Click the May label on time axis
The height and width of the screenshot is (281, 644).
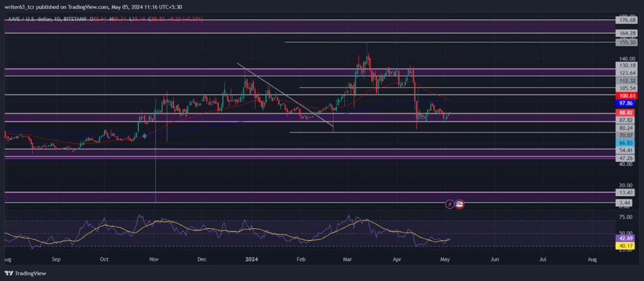(x=446, y=260)
